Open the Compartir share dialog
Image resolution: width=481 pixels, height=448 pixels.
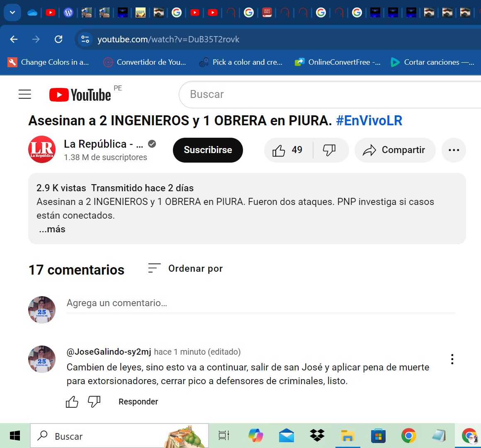pyautogui.click(x=394, y=150)
